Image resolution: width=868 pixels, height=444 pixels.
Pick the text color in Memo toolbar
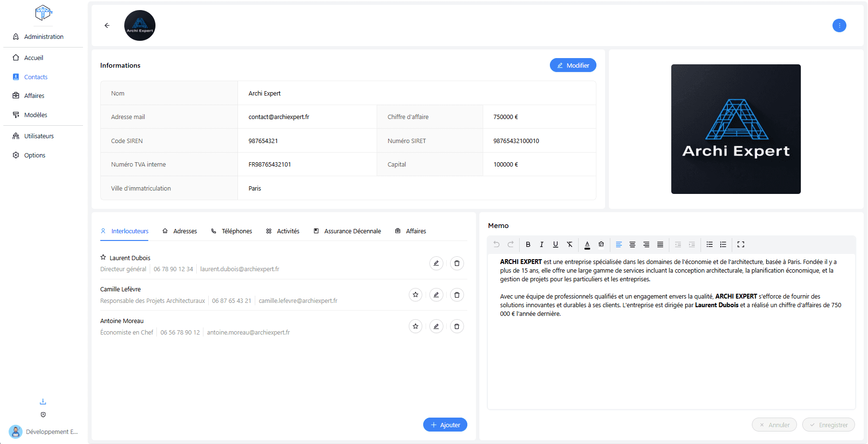(x=587, y=244)
